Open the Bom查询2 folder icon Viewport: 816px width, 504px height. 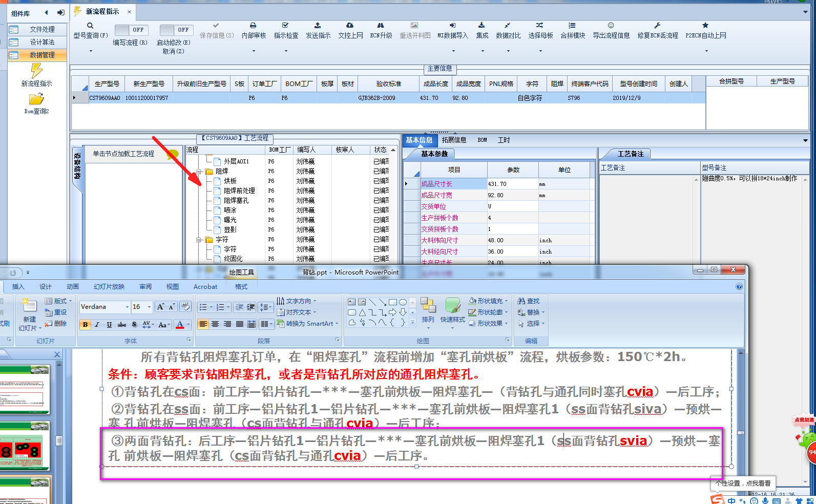pyautogui.click(x=36, y=99)
